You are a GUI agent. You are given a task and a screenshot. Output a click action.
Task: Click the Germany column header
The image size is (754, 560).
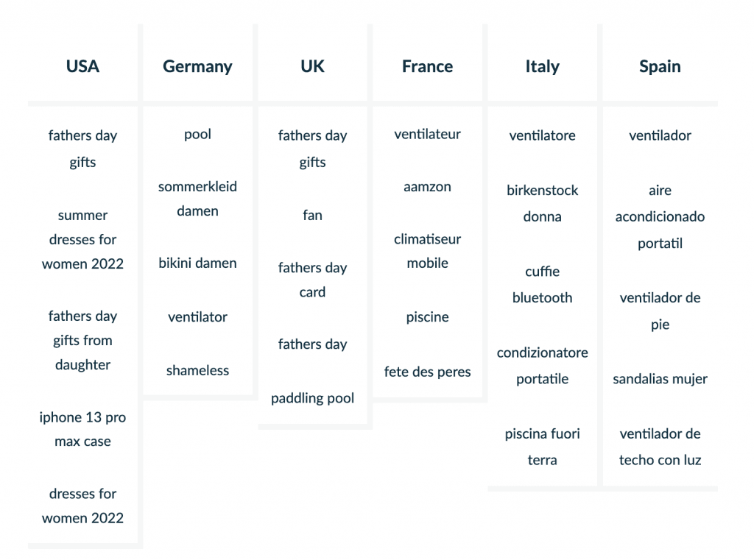(197, 66)
